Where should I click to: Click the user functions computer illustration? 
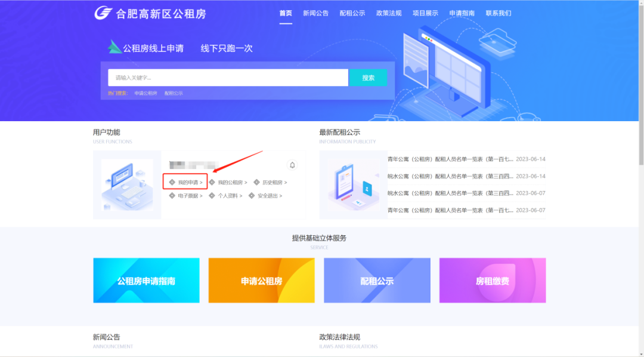point(127,184)
